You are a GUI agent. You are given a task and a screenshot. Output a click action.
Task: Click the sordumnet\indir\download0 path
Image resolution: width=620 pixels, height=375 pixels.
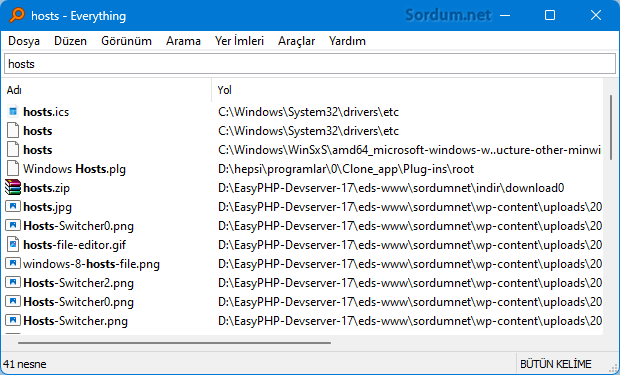pyautogui.click(x=391, y=188)
